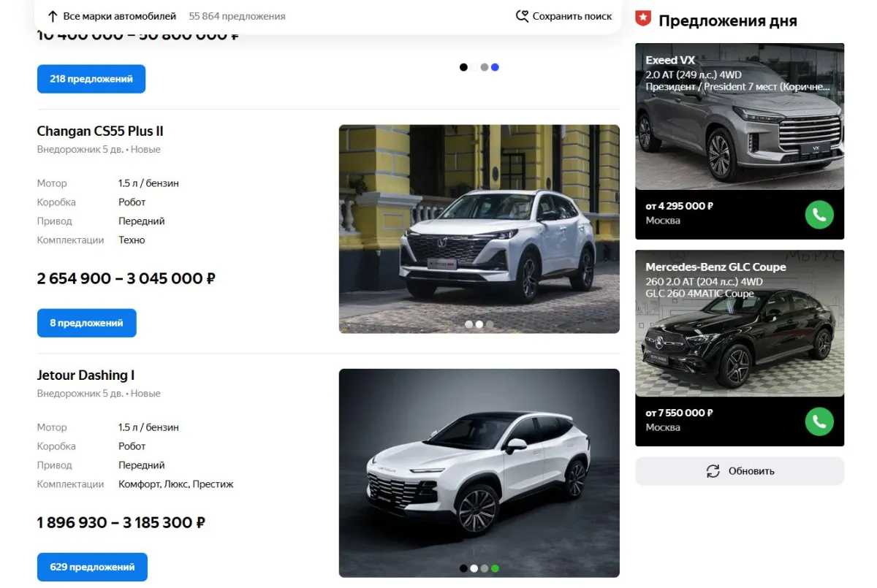Open the black Mercedes GLC Coupe photo

click(x=740, y=324)
